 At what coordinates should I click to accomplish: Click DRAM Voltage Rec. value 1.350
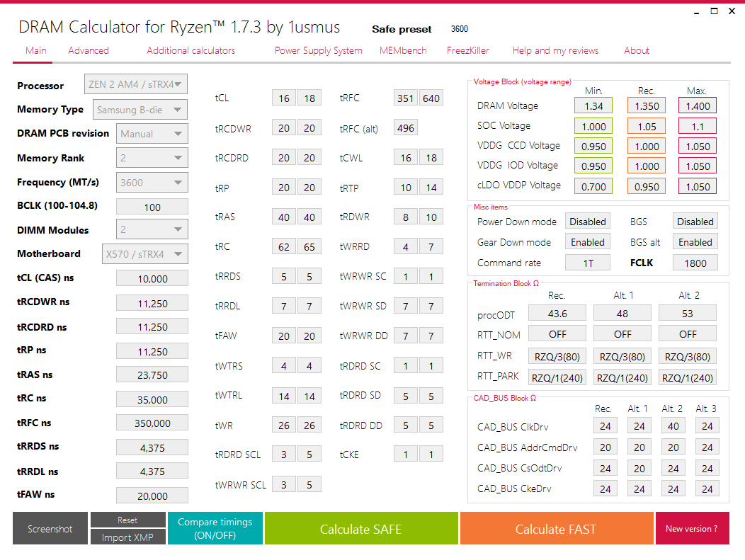coord(647,105)
